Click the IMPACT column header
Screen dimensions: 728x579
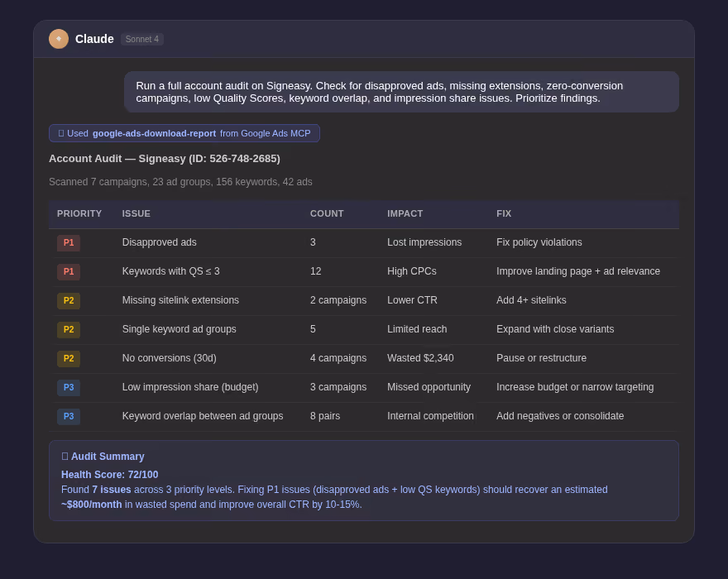[405, 213]
